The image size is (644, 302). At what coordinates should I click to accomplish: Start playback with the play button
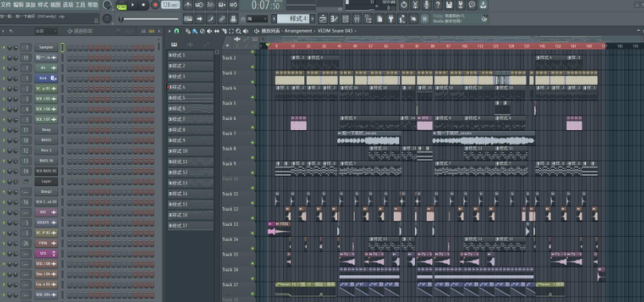(x=133, y=5)
